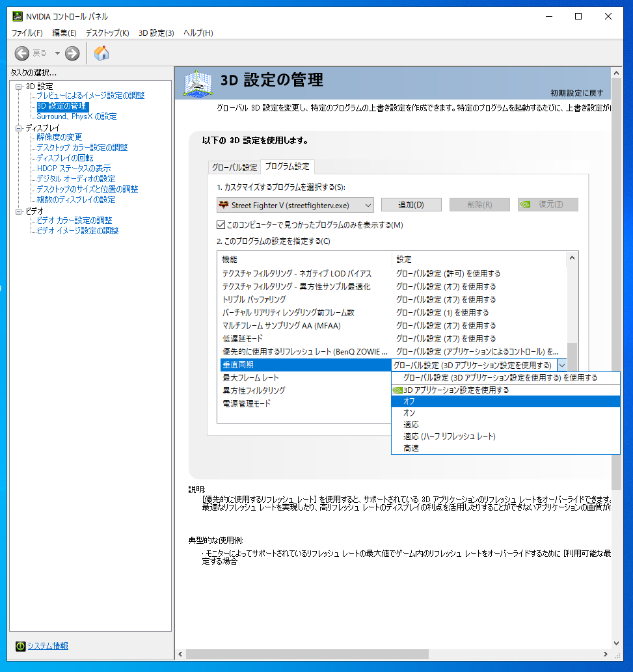Select the プログラム設定 tab
The height and width of the screenshot is (672, 633).
(x=287, y=167)
